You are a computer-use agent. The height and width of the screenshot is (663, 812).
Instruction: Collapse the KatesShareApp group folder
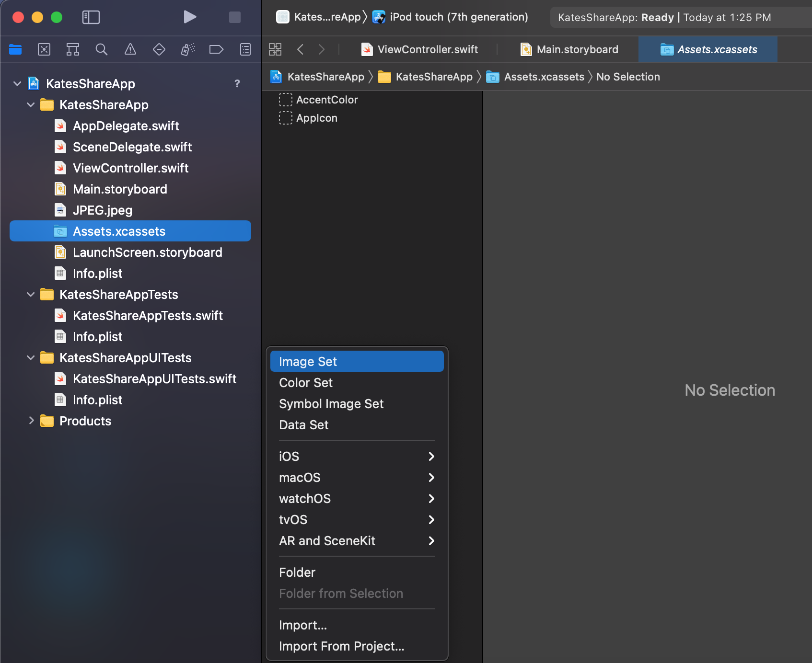pos(31,105)
